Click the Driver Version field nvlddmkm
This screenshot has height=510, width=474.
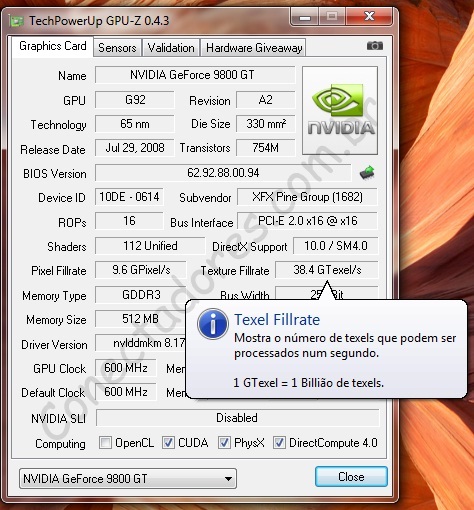[140, 343]
